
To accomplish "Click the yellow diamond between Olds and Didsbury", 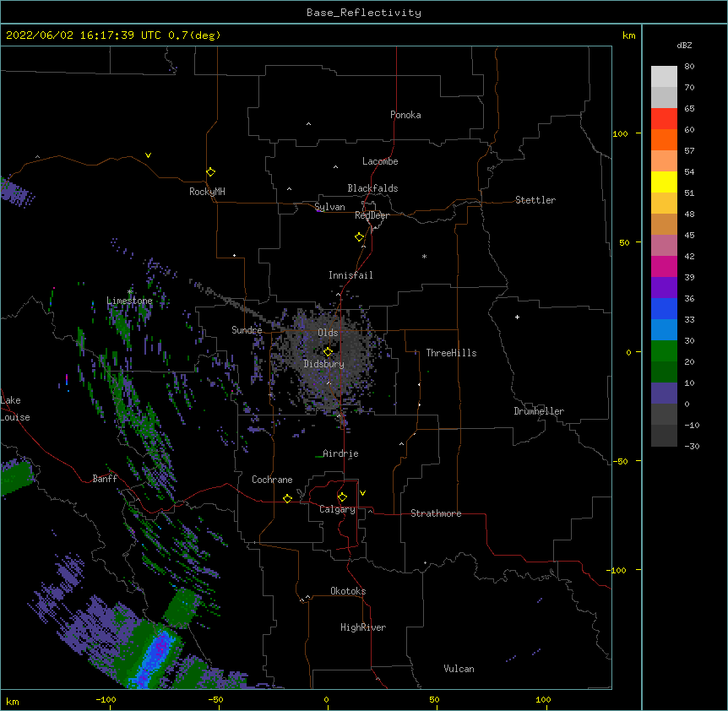I will 328,351.
